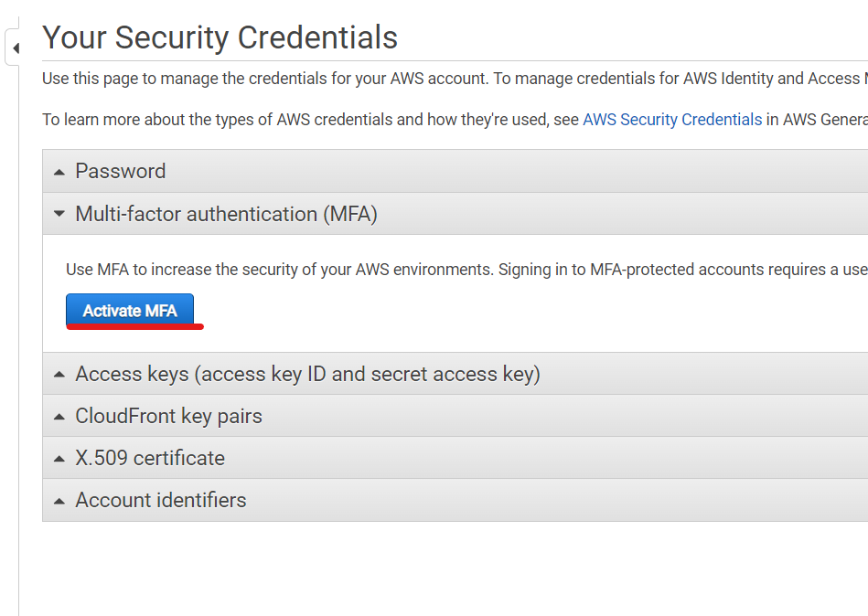Click the red underline beneath Activate MFA
This screenshot has height=616, width=868.
(x=134, y=327)
